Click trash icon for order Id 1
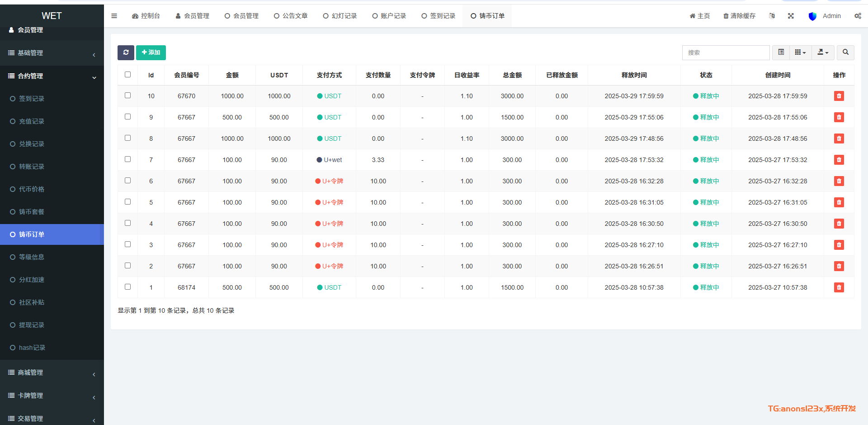 coord(839,287)
